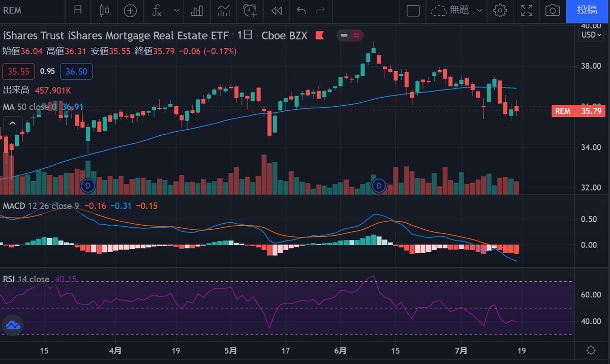The width and height of the screenshot is (610, 364).
Task: Open the USD currency dropdown
Action: point(592,35)
